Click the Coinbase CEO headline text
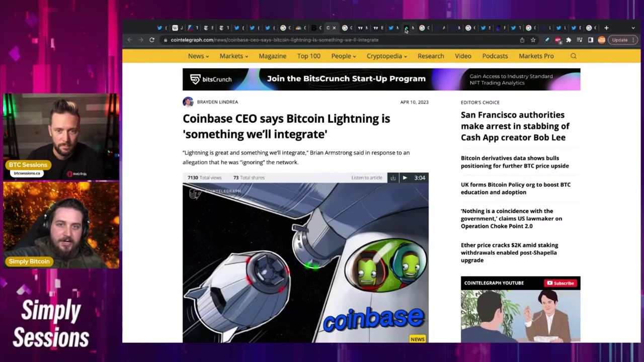This screenshot has width=644, height=362. [x=286, y=126]
